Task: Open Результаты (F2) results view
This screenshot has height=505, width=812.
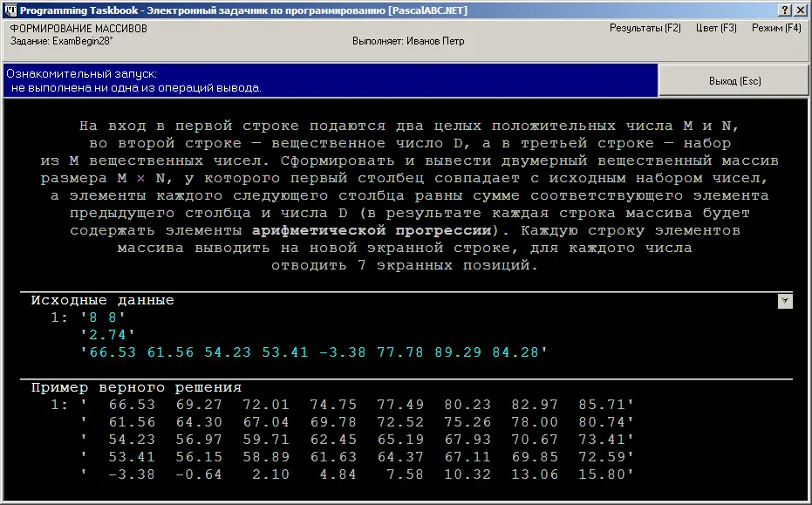Action: coord(645,28)
